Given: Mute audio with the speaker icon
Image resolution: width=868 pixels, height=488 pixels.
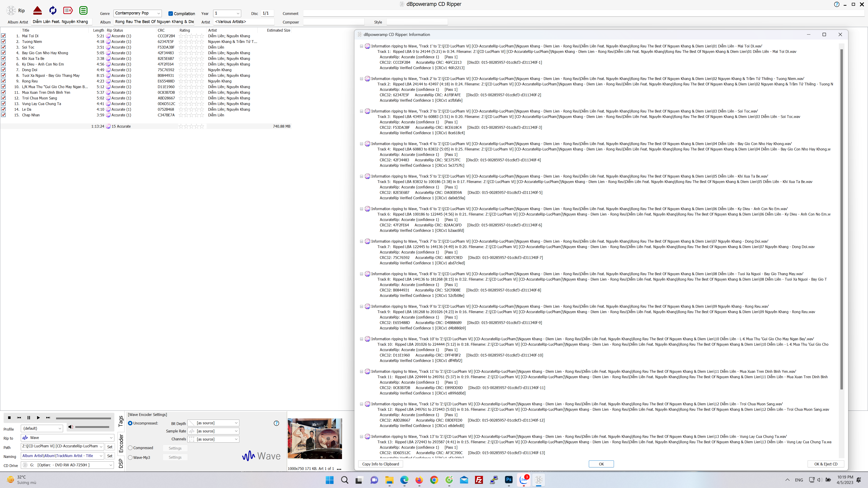Looking at the screenshot, I should click(71, 427).
